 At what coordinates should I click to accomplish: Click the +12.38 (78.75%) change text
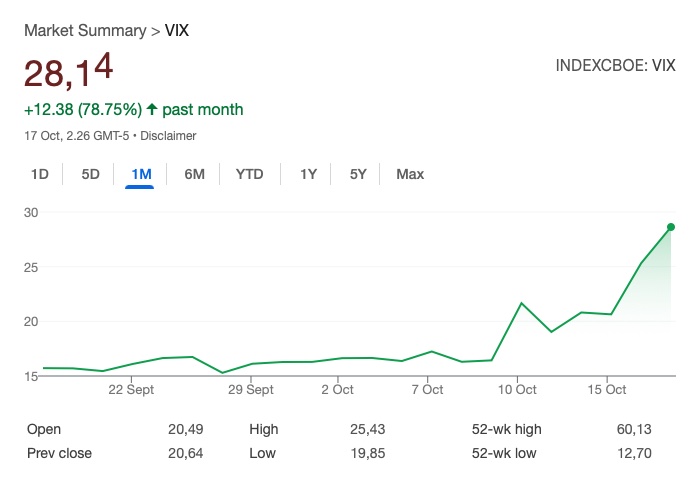click(83, 109)
